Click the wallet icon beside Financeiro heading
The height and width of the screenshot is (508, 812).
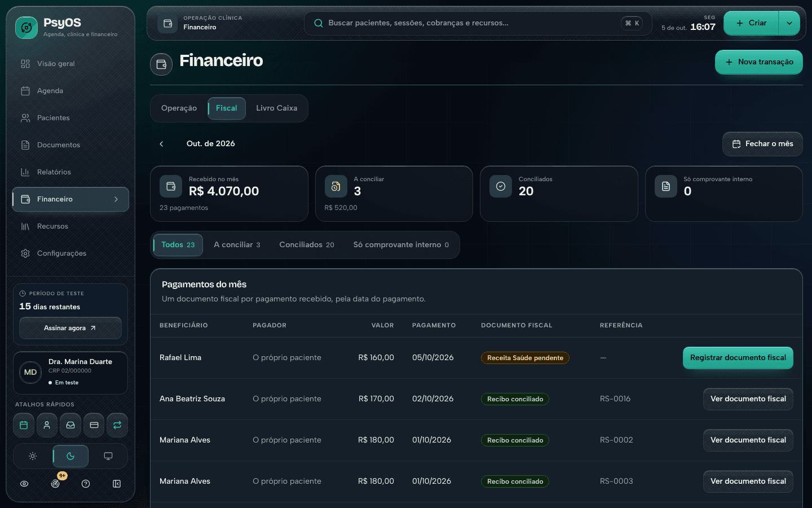(161, 64)
